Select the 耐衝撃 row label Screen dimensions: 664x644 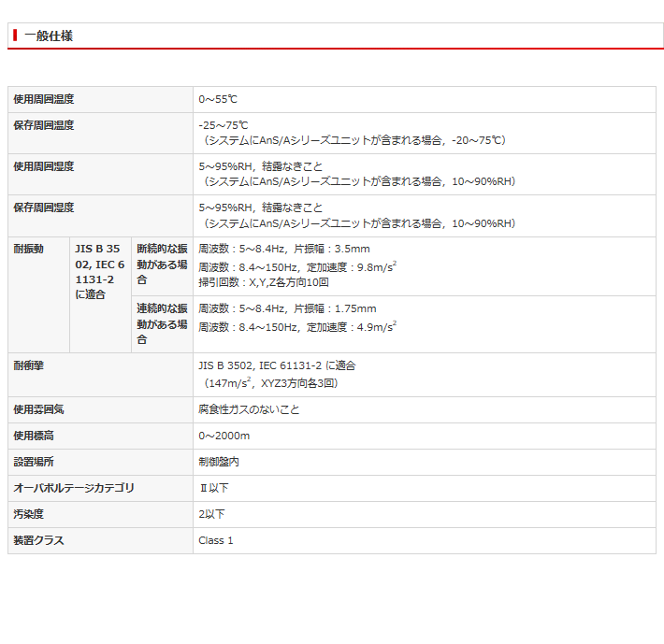28,365
